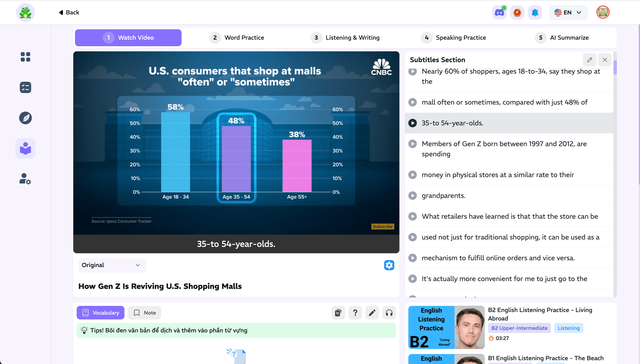
Task: Play subtitle line 'money in physical stores'
Action: (x=413, y=175)
